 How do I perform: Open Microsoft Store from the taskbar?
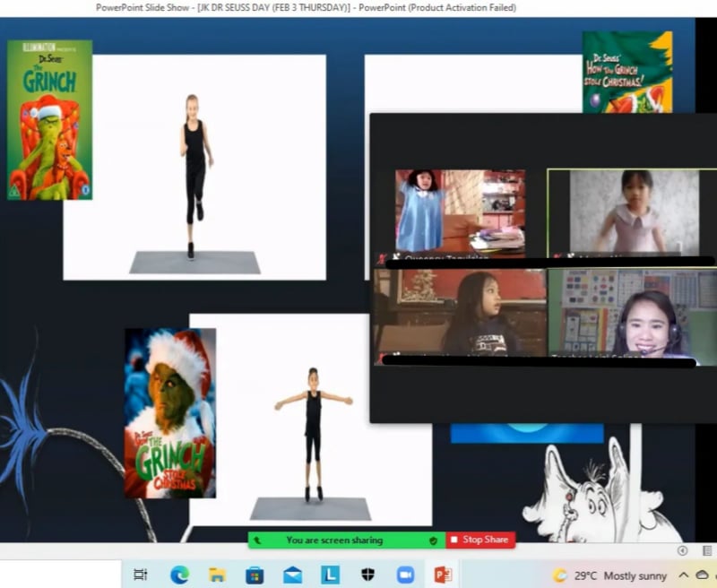click(x=255, y=575)
